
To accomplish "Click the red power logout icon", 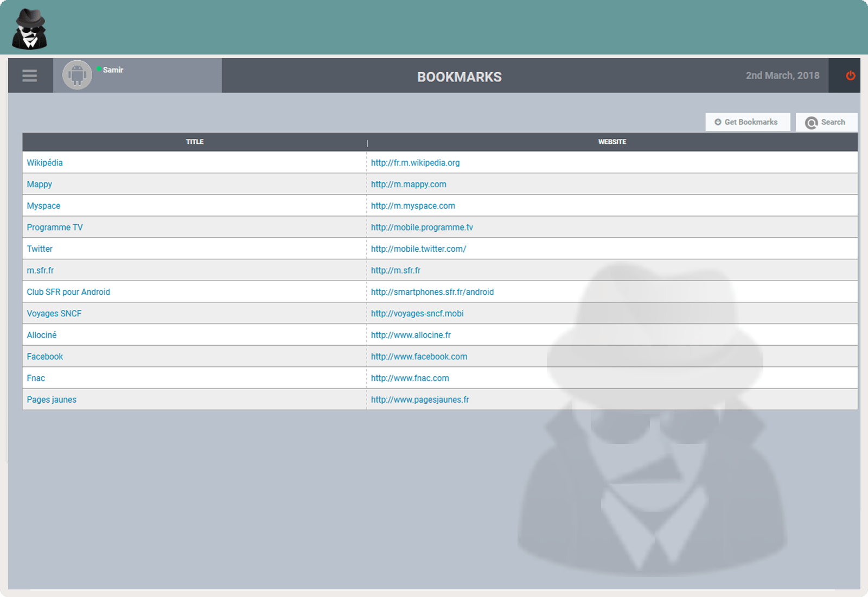I will [850, 75].
